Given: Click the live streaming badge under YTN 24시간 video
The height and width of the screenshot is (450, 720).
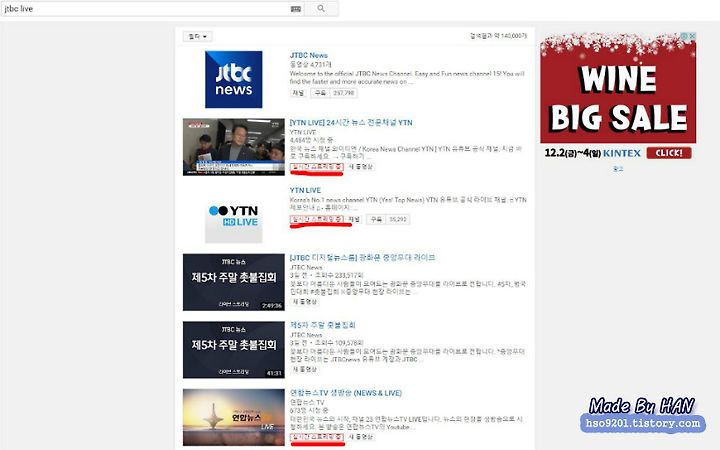Looking at the screenshot, I should tap(316, 167).
